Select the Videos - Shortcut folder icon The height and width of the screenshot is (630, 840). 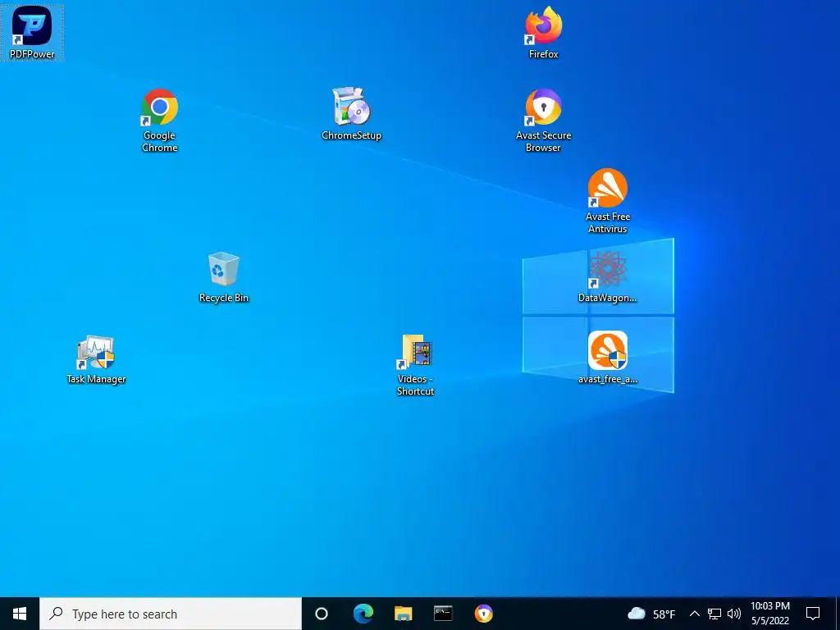[x=416, y=365]
